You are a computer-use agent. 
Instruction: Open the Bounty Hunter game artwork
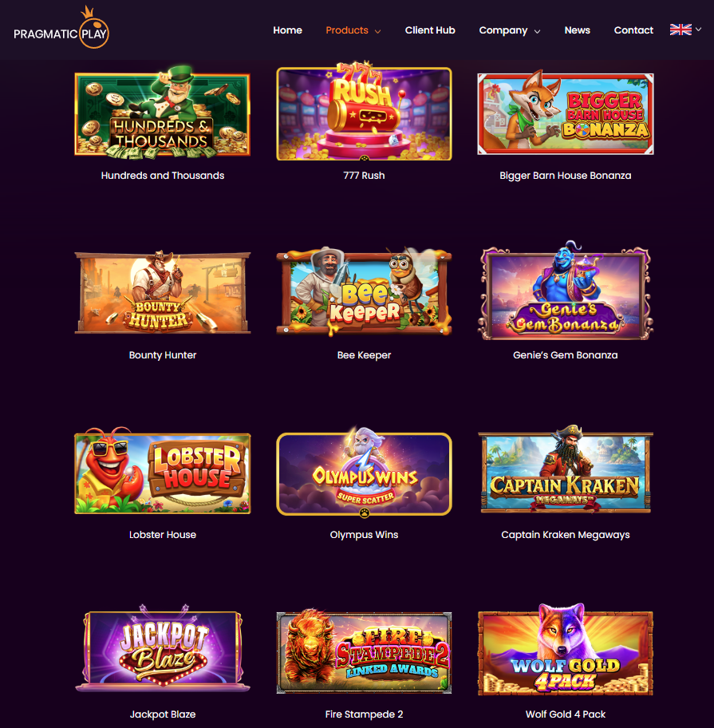(x=163, y=292)
